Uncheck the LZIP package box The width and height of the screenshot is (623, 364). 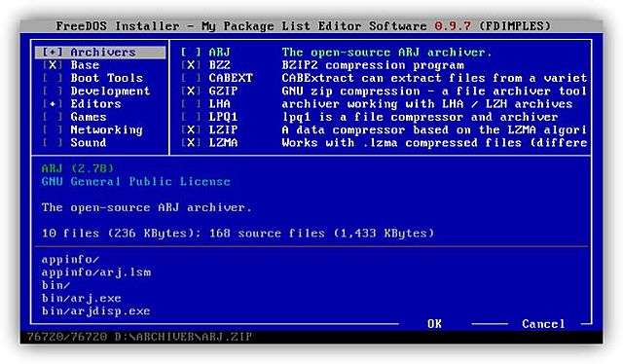pyautogui.click(x=191, y=130)
